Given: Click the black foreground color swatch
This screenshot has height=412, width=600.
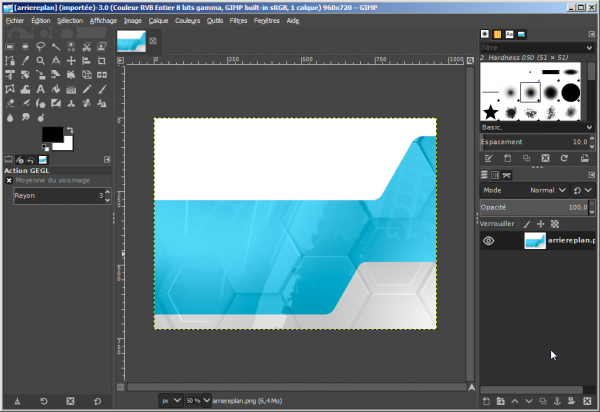Looking at the screenshot, I should pos(51,135).
